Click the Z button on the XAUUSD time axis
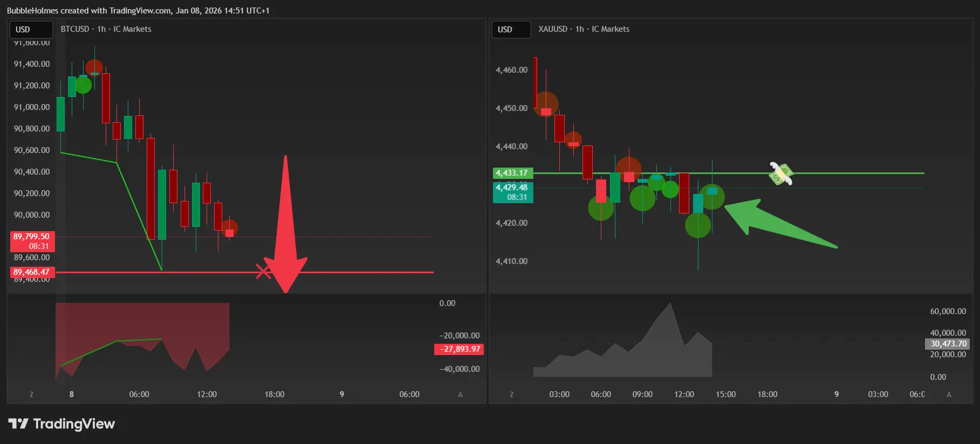The width and height of the screenshot is (980, 444). coord(511,394)
